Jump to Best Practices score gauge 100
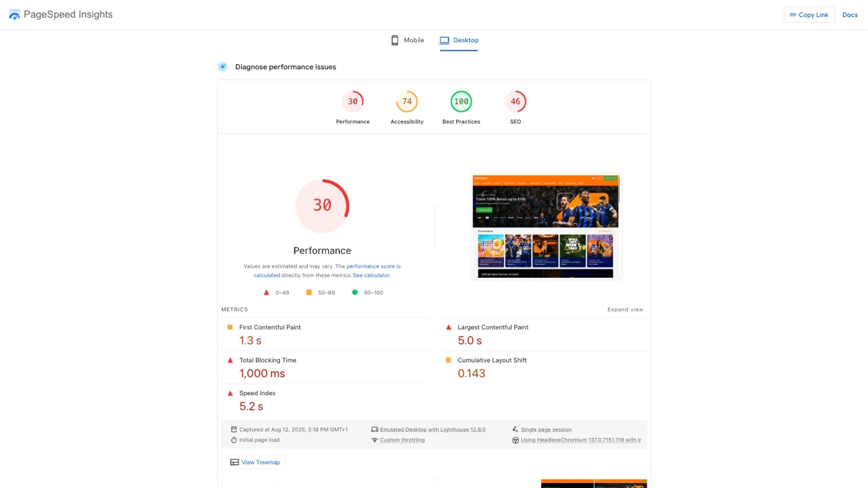The height and width of the screenshot is (488, 868). [x=461, y=108]
